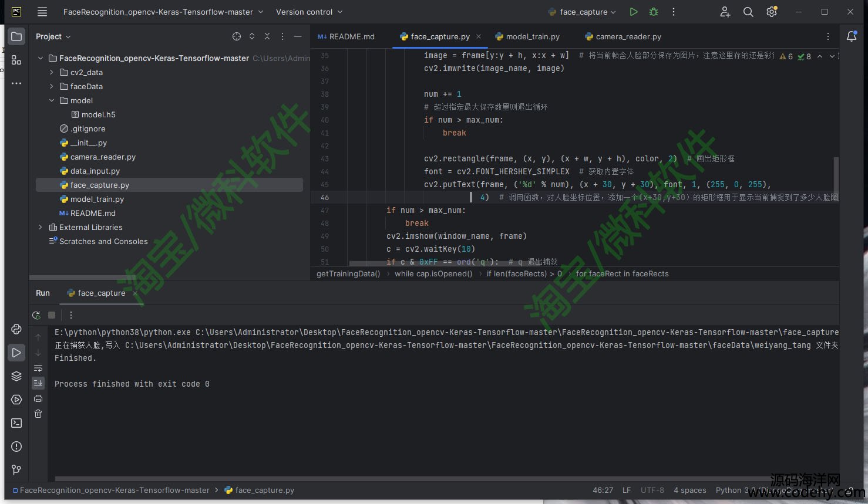
Task: Open the Notifications bell panel
Action: 851,36
